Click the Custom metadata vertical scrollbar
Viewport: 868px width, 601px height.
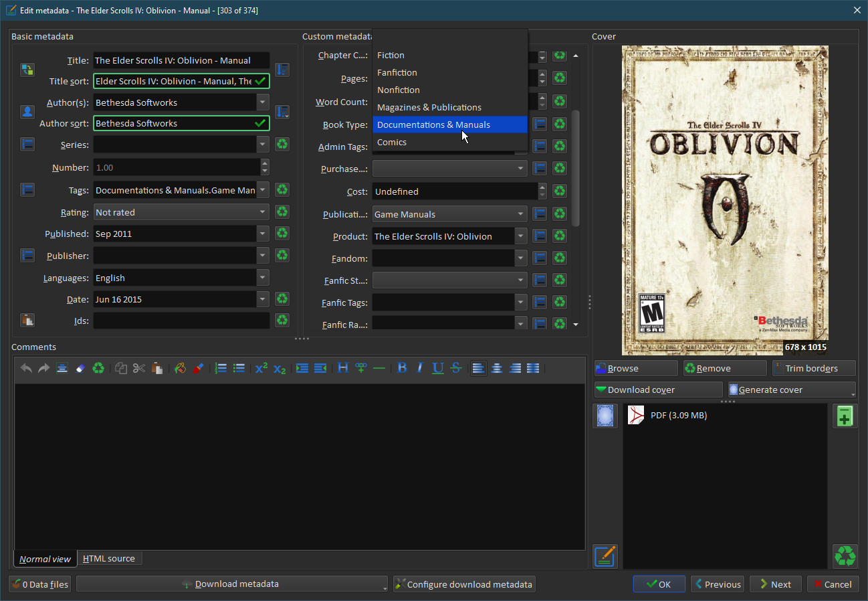(576, 167)
